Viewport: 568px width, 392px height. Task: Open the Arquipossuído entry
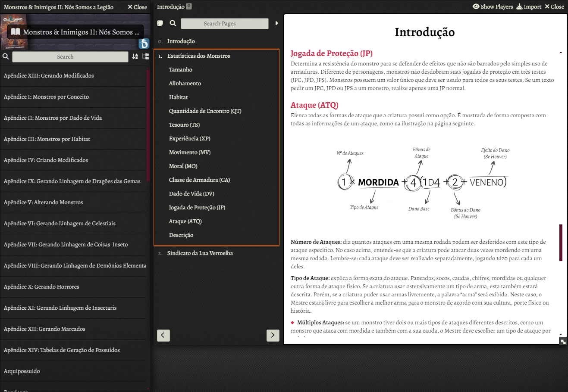(x=73, y=371)
